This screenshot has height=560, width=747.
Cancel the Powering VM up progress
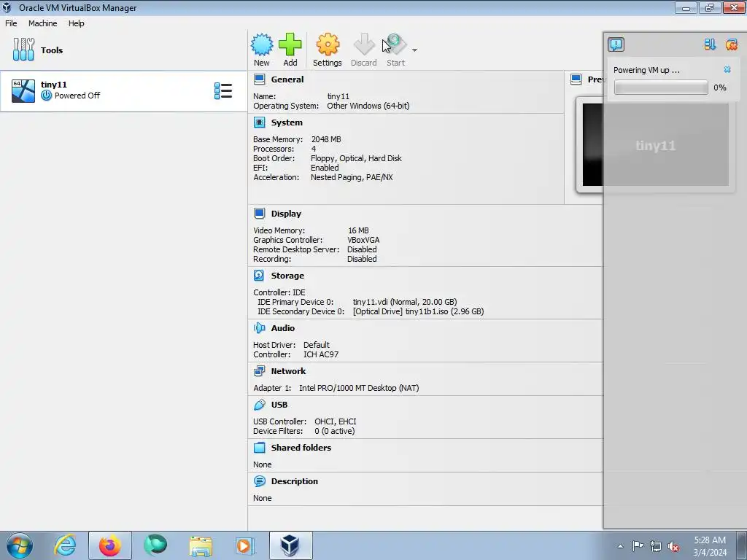tap(727, 69)
